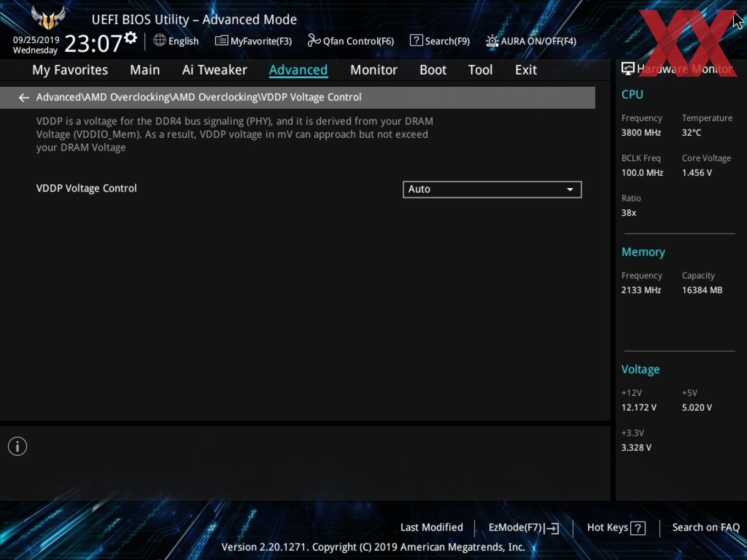
Task: Open the Tool tab
Action: pos(480,70)
